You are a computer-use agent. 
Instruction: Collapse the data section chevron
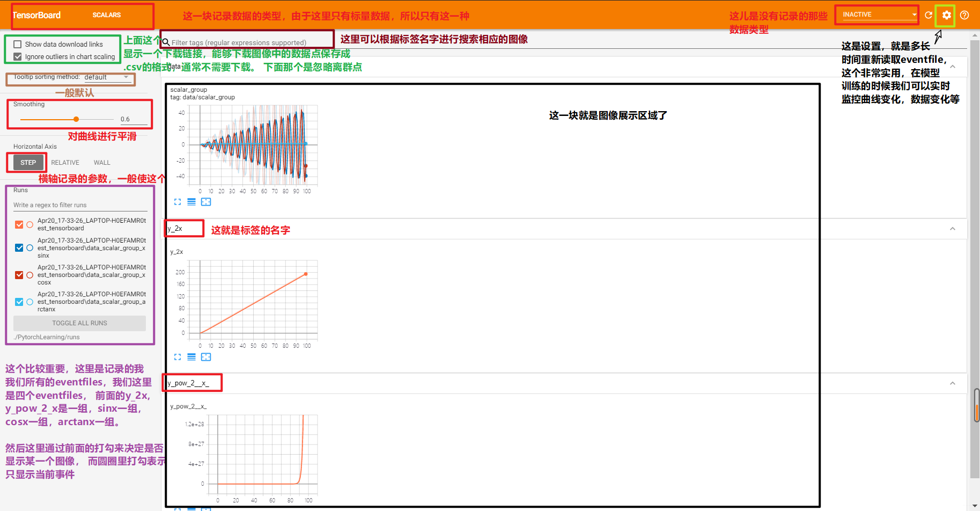tap(953, 67)
